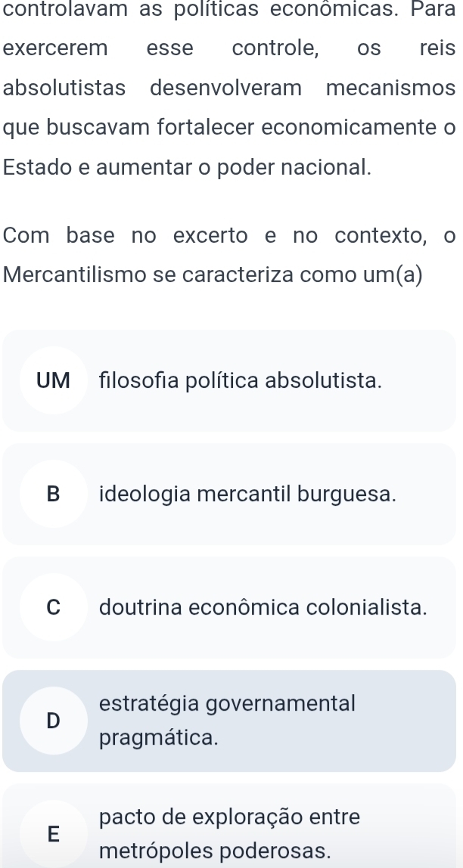This screenshot has width=463, height=868.
Task: Select the letter E answer circle
Action: pyautogui.click(x=52, y=833)
